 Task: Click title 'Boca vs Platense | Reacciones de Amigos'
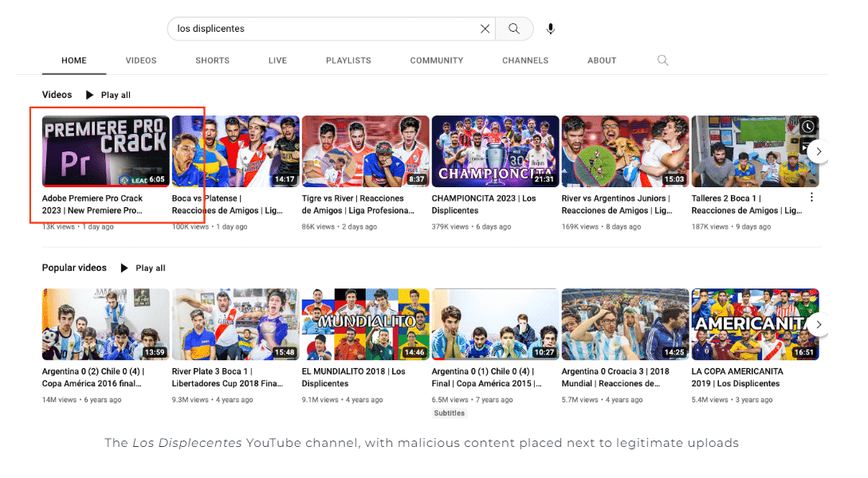tap(227, 204)
